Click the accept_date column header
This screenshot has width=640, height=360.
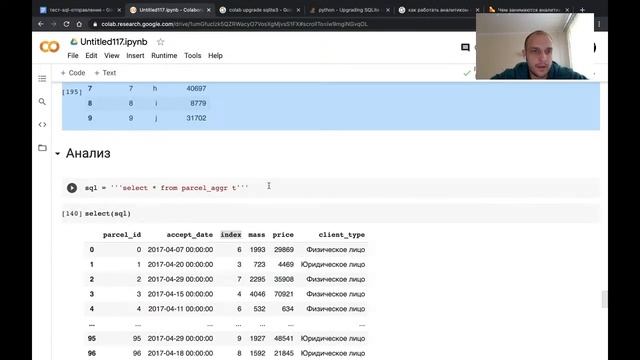[189, 235]
